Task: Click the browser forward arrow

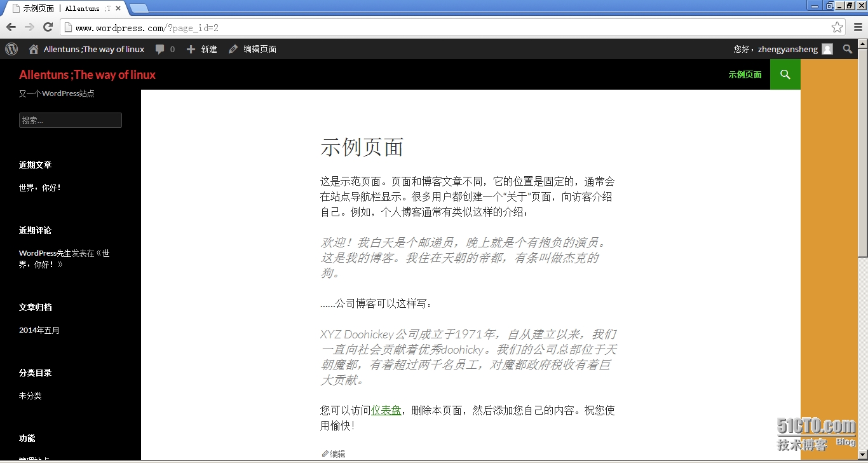Action: pos(29,27)
